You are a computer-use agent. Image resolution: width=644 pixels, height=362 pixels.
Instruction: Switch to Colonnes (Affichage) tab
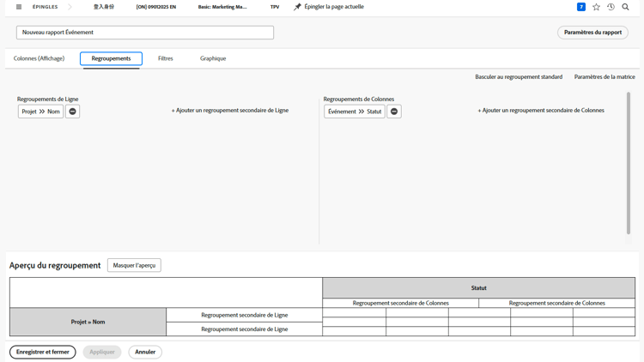coord(39,58)
